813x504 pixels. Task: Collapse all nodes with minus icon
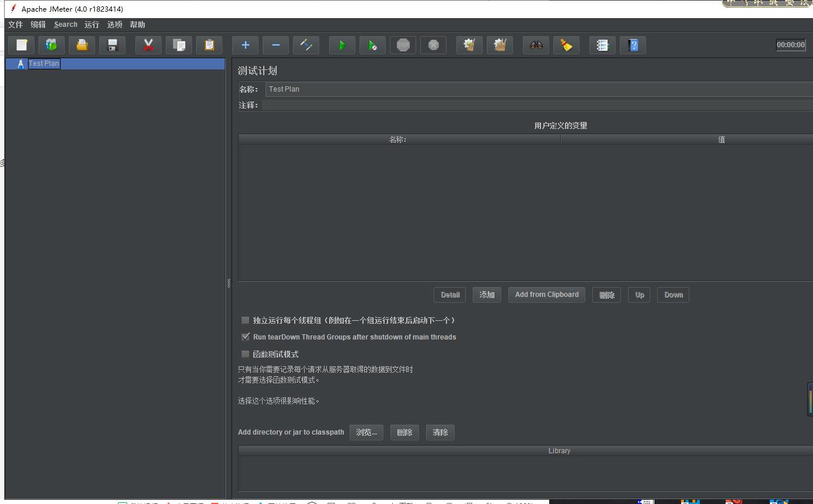click(275, 45)
